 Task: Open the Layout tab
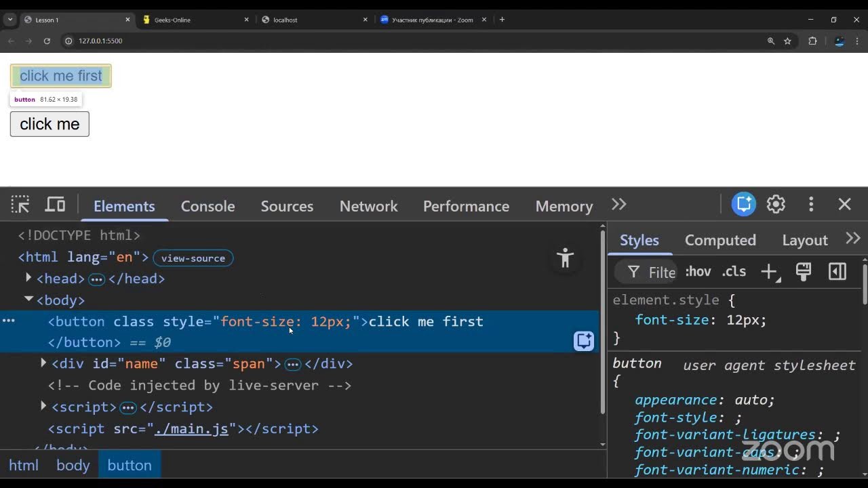tap(805, 240)
